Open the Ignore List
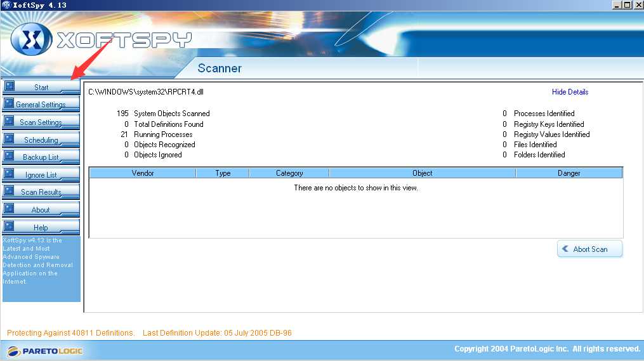Screen dimensions: 644x361 coord(41,175)
